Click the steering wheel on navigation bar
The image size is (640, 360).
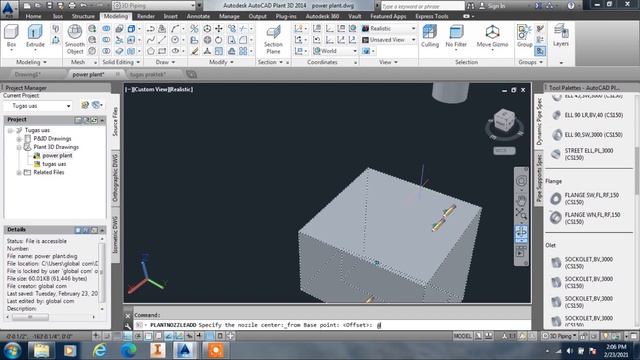(x=521, y=181)
